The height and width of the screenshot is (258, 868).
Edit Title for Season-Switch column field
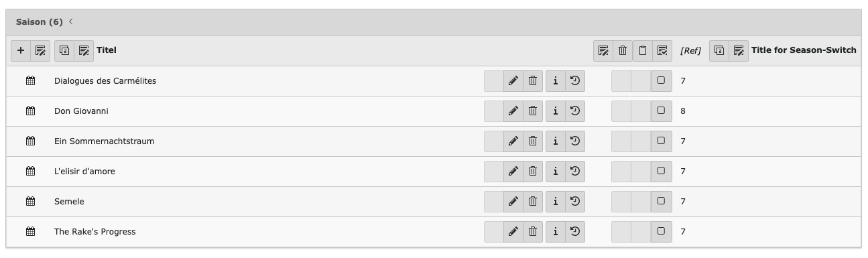tap(739, 50)
